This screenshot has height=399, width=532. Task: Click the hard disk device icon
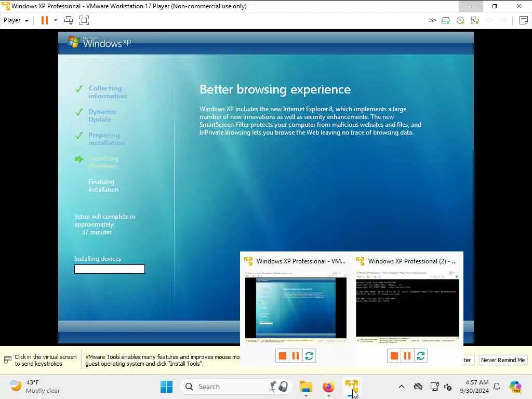pos(445,21)
